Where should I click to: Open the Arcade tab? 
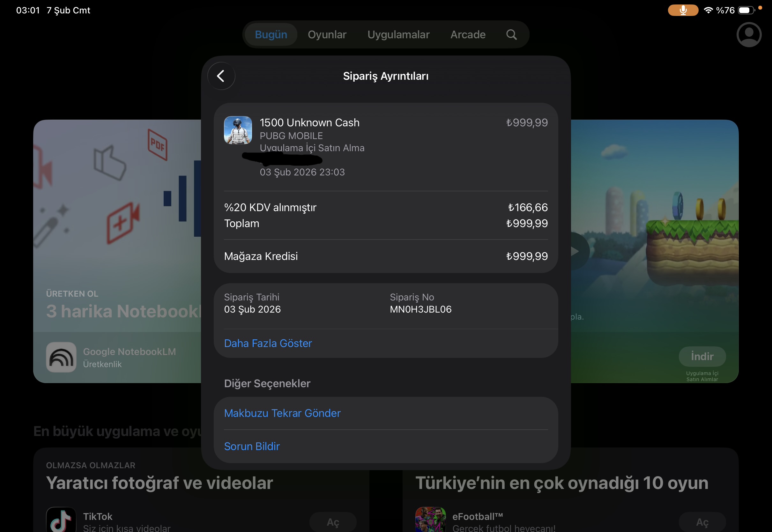468,35
